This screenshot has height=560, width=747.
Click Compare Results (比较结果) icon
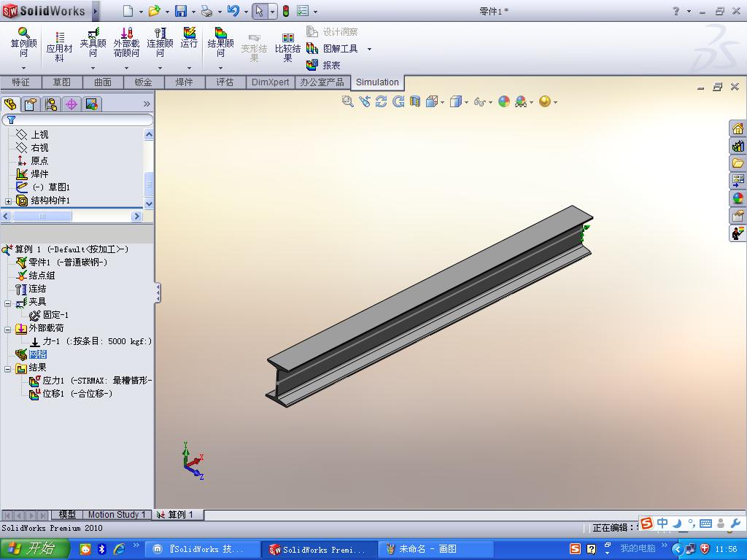pos(287,47)
